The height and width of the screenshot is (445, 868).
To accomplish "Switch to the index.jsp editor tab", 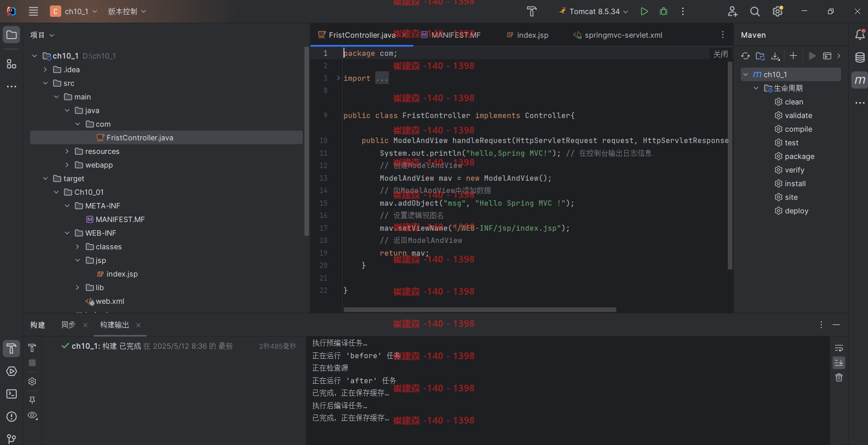I will [x=527, y=35].
